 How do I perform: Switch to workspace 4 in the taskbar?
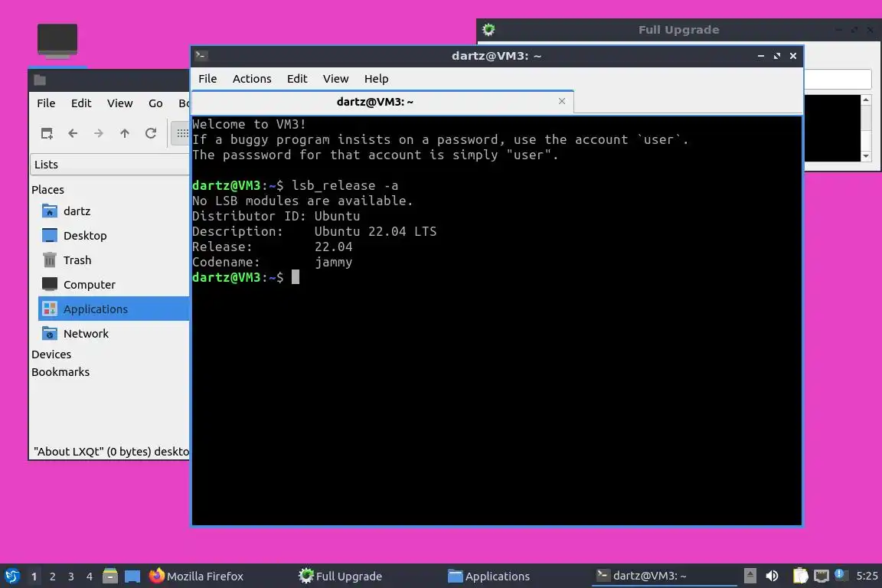click(x=90, y=577)
